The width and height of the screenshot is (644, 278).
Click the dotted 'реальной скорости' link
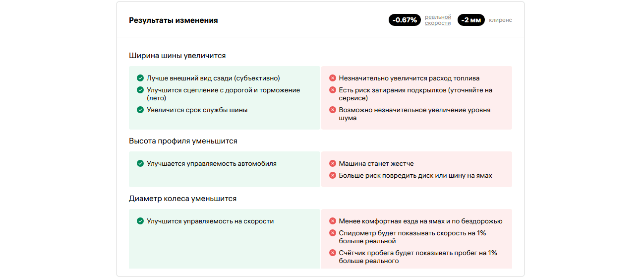point(438,20)
